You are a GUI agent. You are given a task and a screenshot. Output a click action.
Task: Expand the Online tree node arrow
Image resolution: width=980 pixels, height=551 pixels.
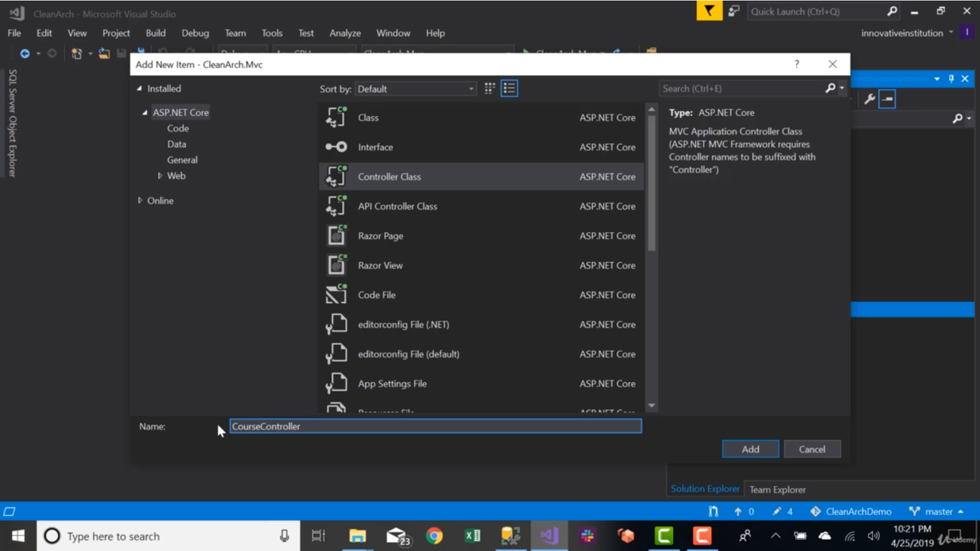(140, 200)
